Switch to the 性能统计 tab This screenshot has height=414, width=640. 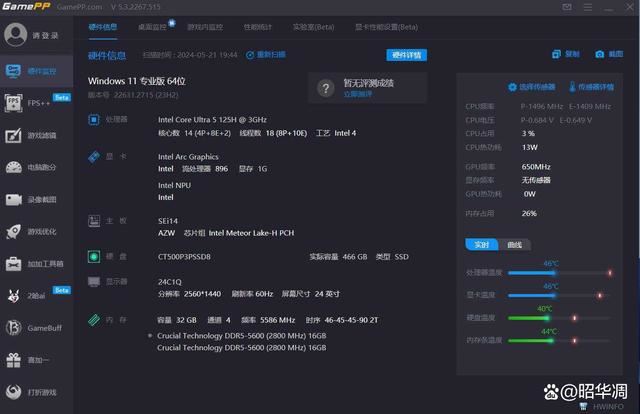point(257,27)
